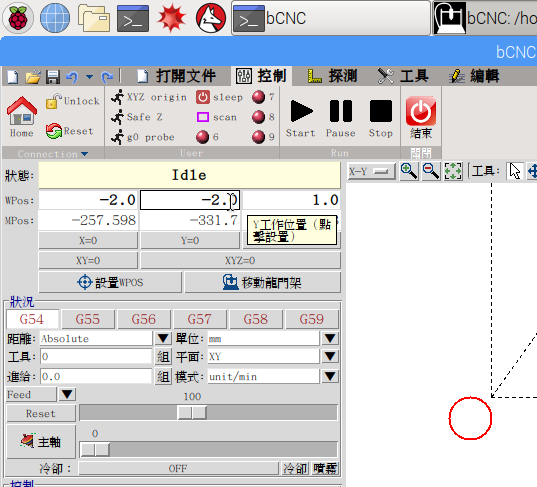Screen dimensions: 537x487
Task: Redo the last undone action
Action: click(x=107, y=77)
